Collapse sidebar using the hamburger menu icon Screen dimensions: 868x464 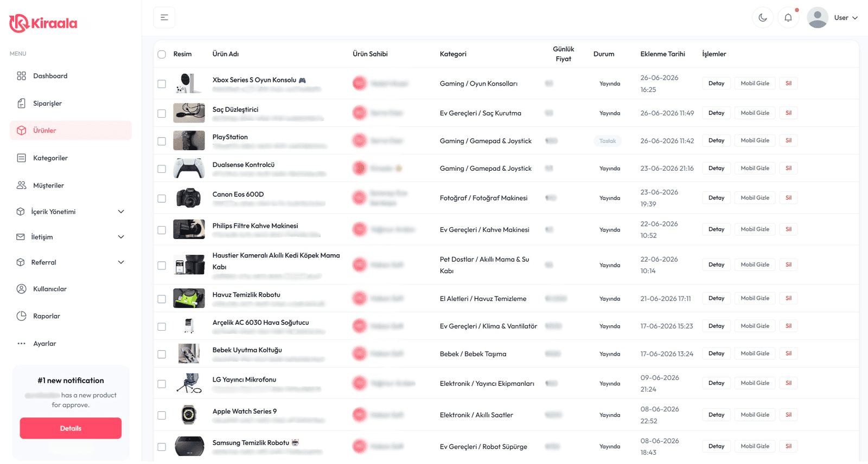164,18
